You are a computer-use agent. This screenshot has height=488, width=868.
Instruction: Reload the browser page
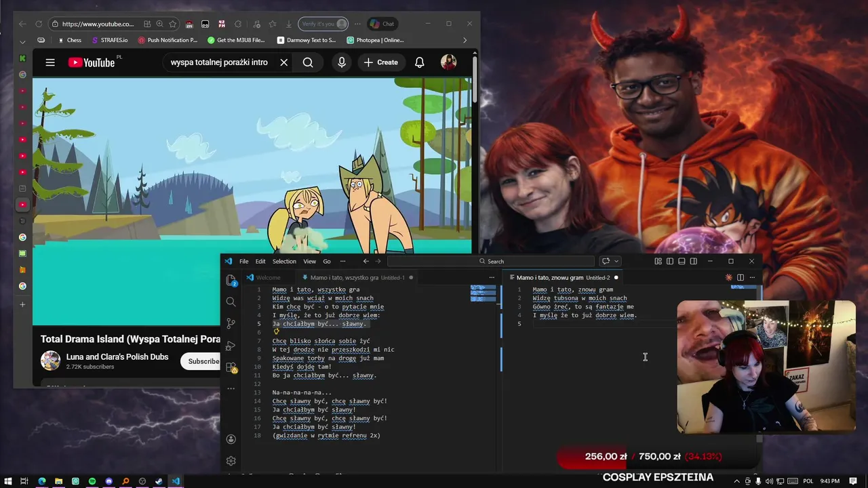(38, 24)
